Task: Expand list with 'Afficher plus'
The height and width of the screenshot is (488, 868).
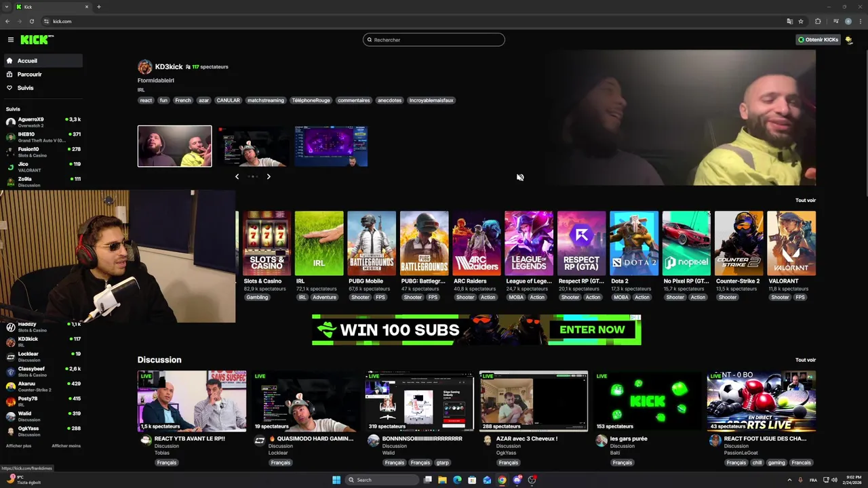Action: click(x=18, y=446)
